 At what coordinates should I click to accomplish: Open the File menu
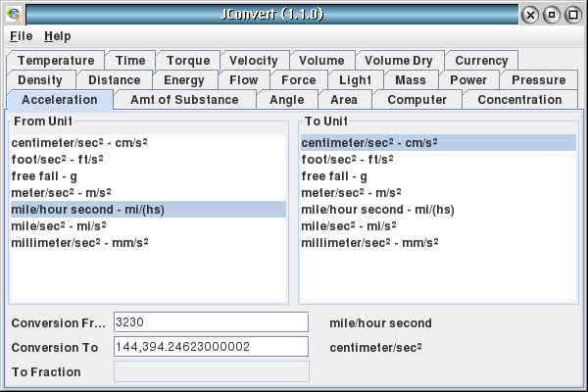22,36
